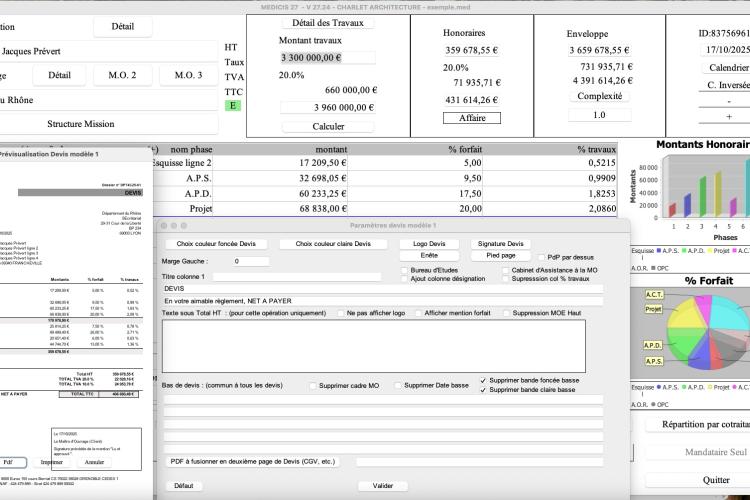This screenshot has height=500, width=750.
Task: Click the Signature Devis button
Action: point(501,244)
